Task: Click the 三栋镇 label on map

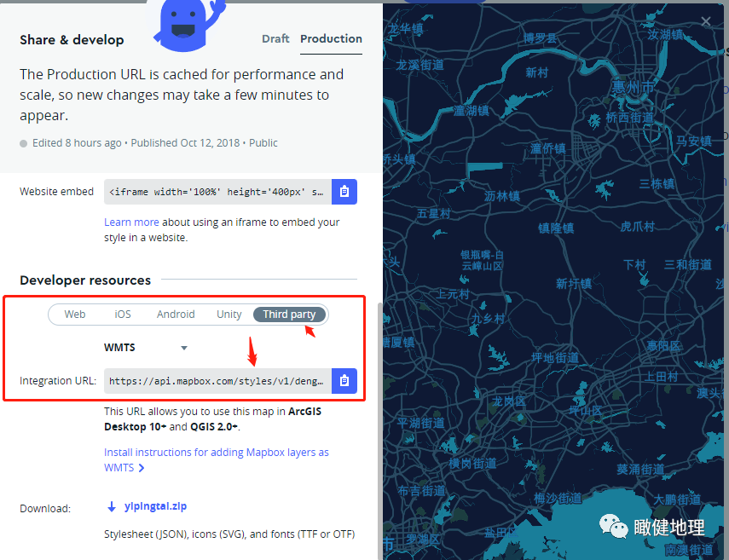Action: [x=657, y=183]
